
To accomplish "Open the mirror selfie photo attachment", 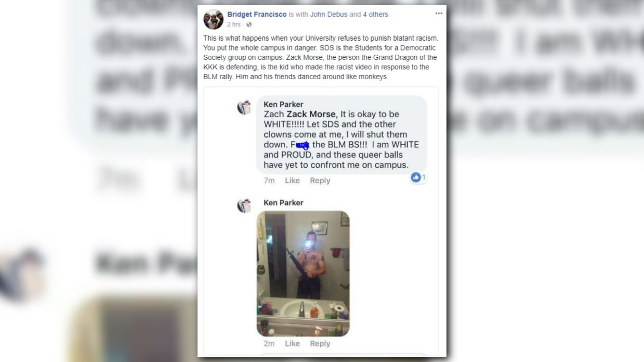I will tap(303, 273).
